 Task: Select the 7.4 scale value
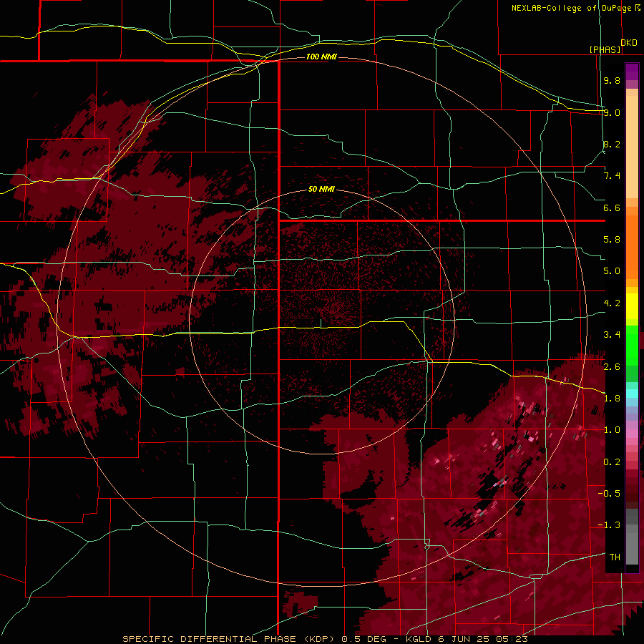(612, 176)
